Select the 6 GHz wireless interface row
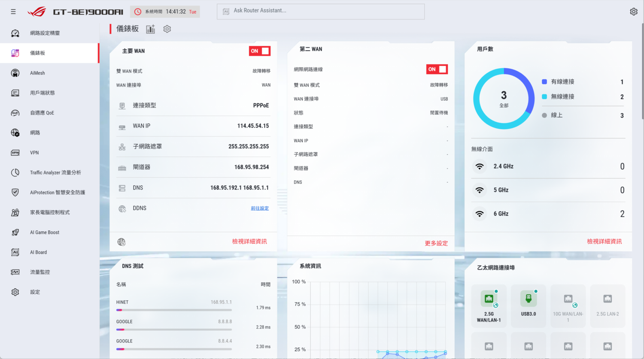Screen dimensions: 644x359 tap(548, 214)
